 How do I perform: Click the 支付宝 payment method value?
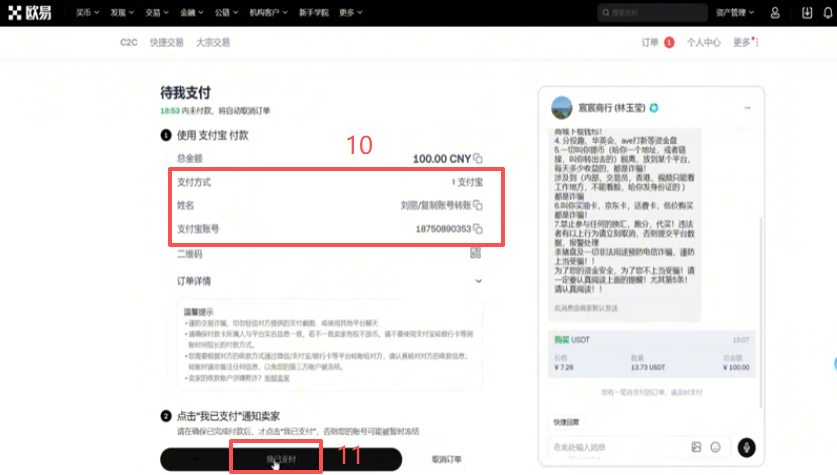pos(468,182)
